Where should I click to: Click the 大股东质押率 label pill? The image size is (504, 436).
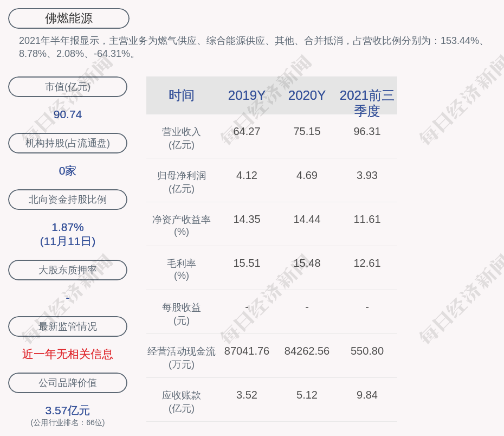coord(68,270)
